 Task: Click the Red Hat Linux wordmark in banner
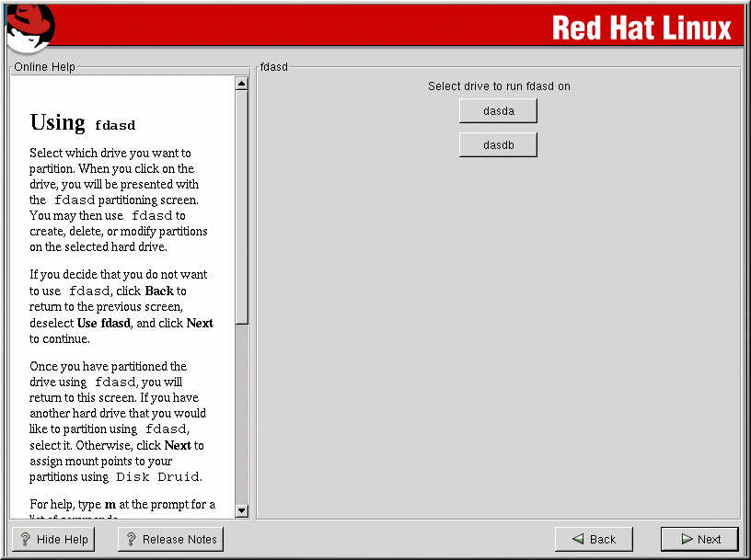pos(641,28)
